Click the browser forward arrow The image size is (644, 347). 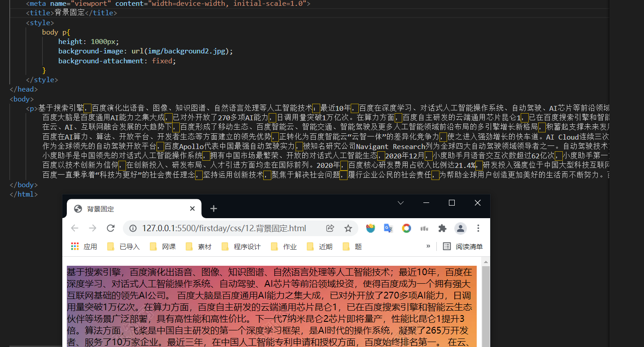coord(92,228)
